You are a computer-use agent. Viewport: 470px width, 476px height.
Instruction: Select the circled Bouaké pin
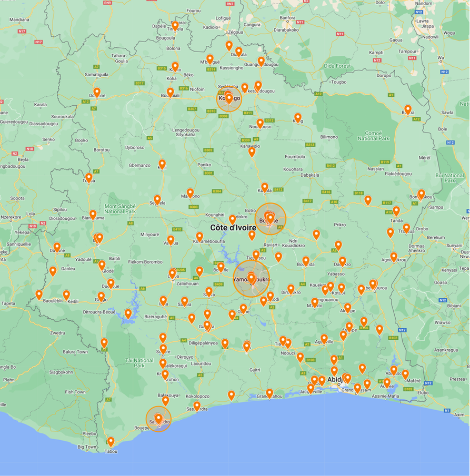pyautogui.click(x=270, y=219)
